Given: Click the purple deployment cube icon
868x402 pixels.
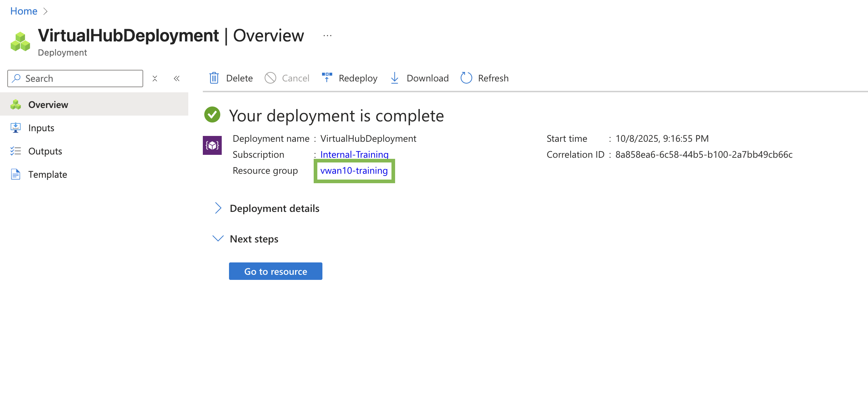Looking at the screenshot, I should (x=212, y=145).
